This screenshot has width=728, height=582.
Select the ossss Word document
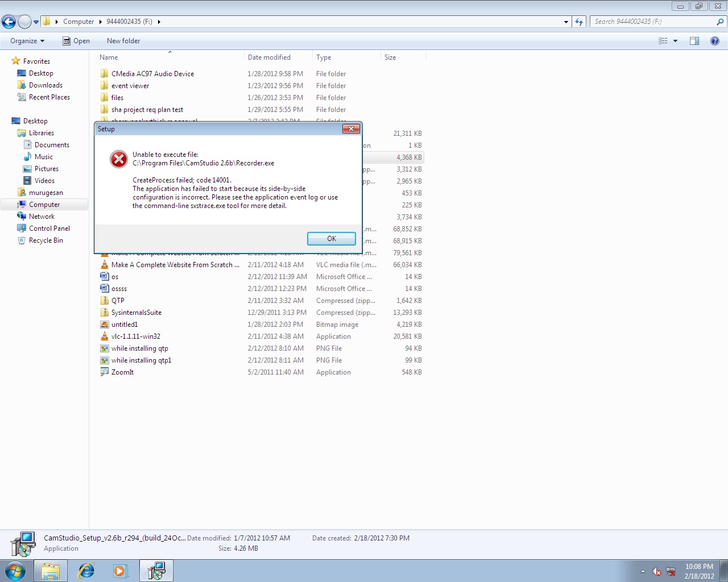pyautogui.click(x=119, y=289)
